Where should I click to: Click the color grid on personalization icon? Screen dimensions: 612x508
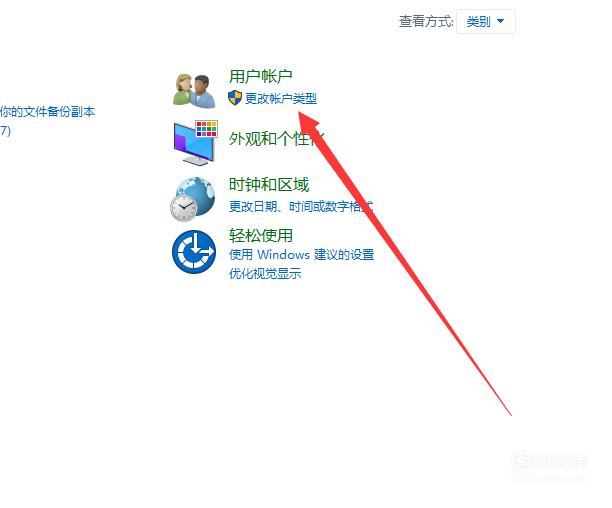[206, 129]
